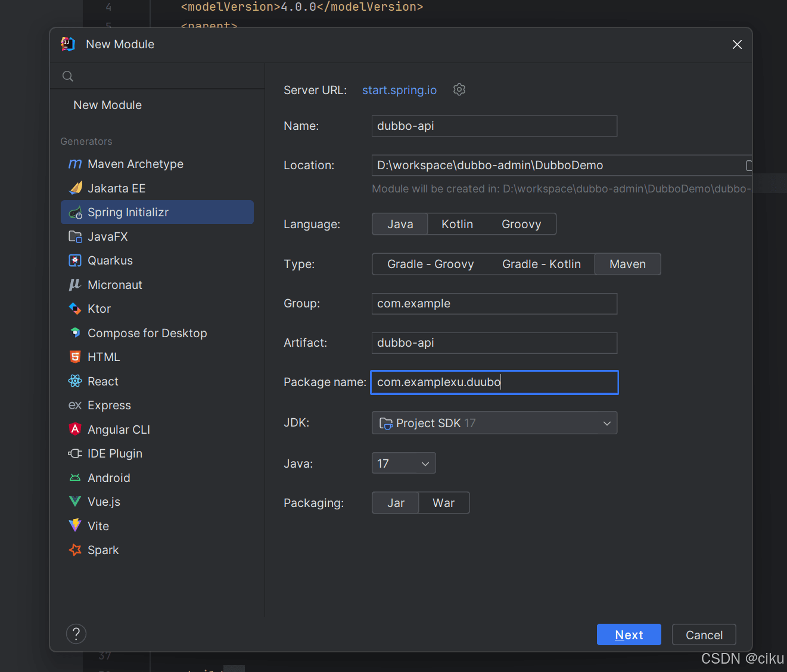Select Vue.js generator entry
Viewport: 787px width, 672px height.
pos(157,502)
